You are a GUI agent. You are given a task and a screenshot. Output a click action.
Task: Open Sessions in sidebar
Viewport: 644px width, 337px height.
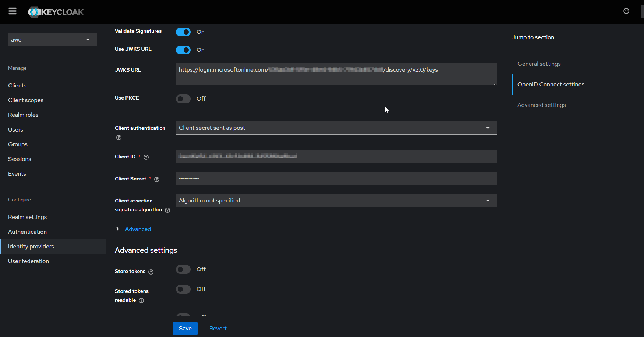coord(20,159)
